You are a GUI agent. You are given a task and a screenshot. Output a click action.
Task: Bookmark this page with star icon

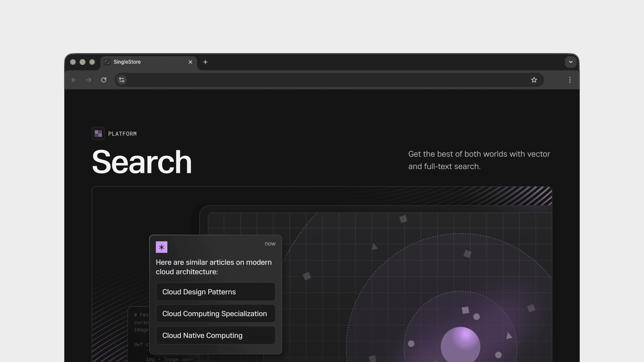point(534,80)
